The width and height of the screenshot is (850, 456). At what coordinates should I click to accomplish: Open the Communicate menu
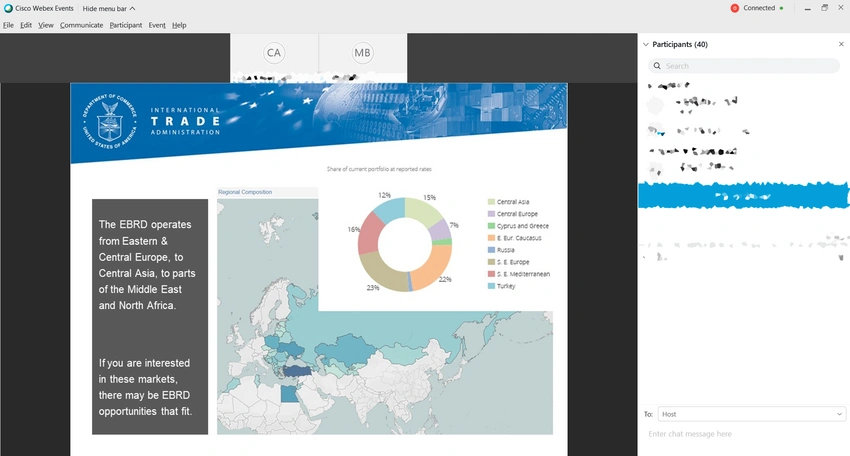81,25
